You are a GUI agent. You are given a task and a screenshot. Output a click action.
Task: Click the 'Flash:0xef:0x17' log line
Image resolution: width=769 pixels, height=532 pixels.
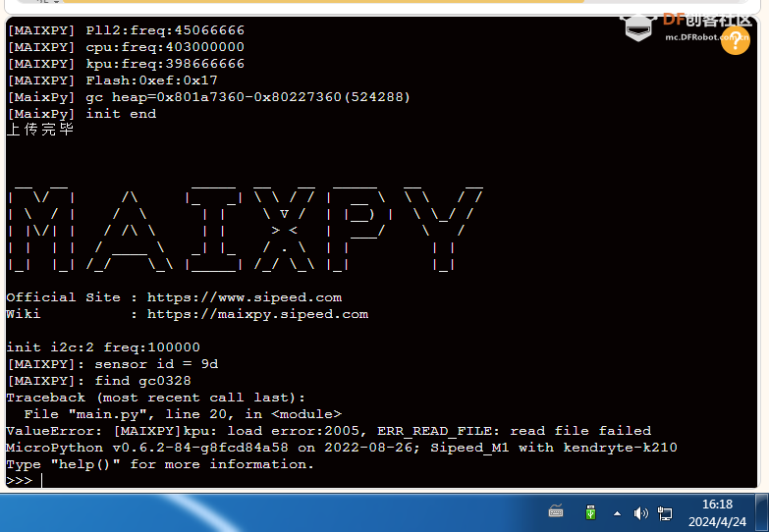point(112,80)
